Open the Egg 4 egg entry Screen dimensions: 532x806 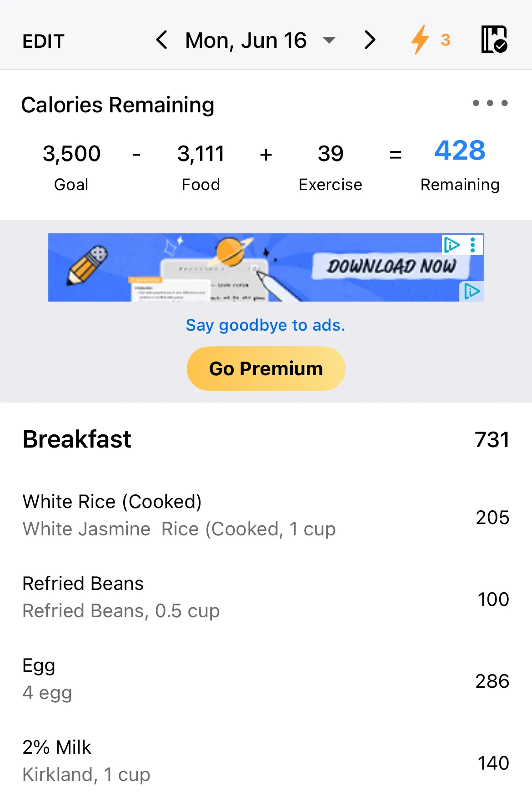tap(266, 680)
